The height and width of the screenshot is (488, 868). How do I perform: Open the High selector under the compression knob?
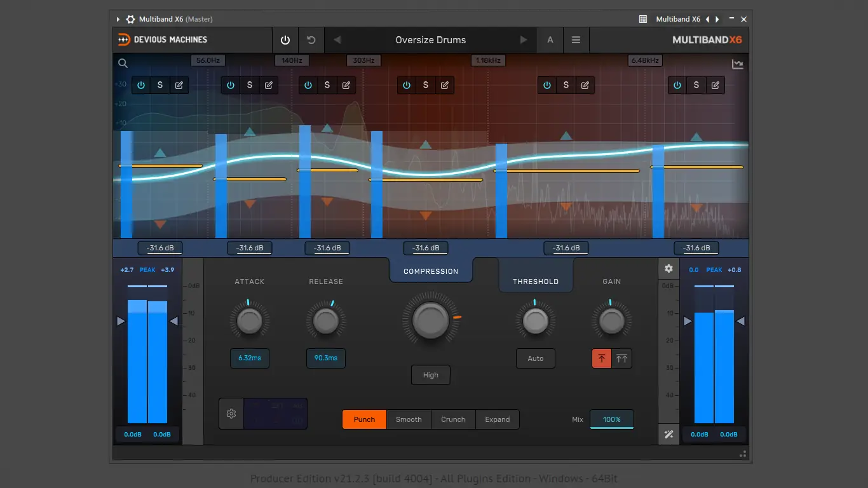[x=431, y=375]
